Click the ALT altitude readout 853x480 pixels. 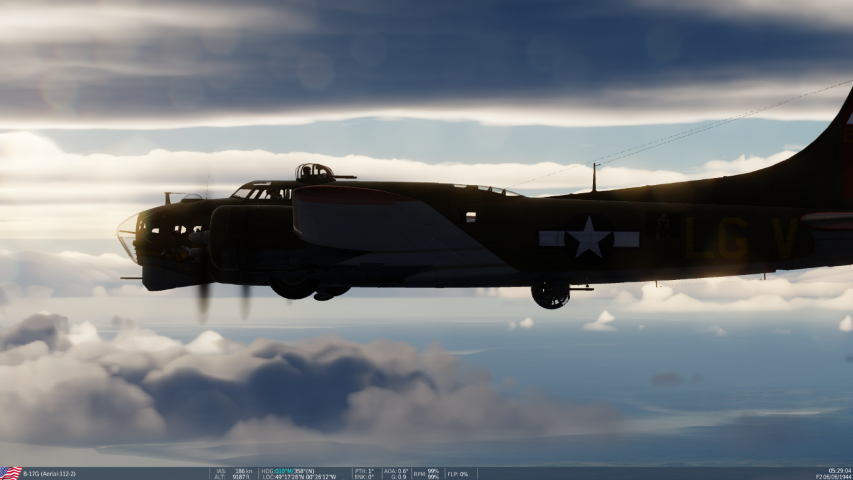[x=233, y=477]
